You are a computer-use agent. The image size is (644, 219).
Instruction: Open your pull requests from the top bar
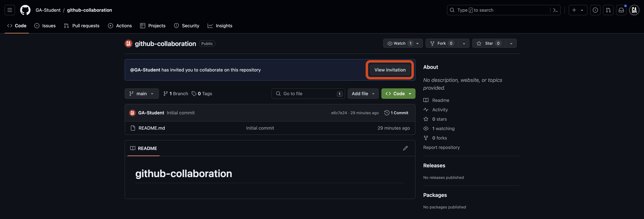click(x=608, y=10)
